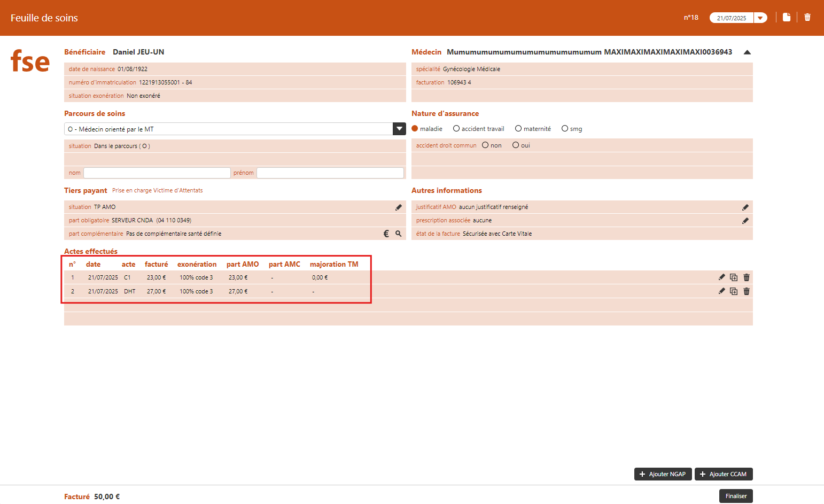This screenshot has width=824, height=504.
Task: Open the date 21/07/2025 dropdown
Action: pyautogui.click(x=760, y=18)
